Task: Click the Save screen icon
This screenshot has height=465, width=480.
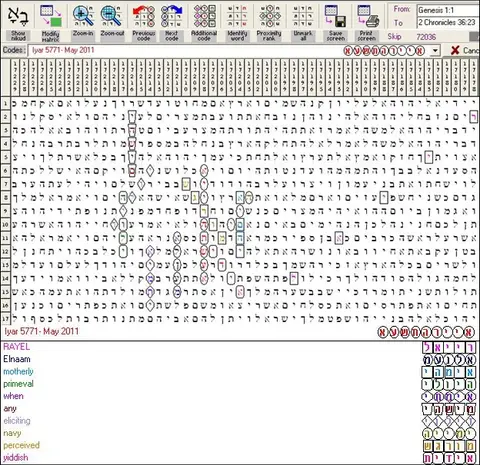Action: [x=335, y=16]
